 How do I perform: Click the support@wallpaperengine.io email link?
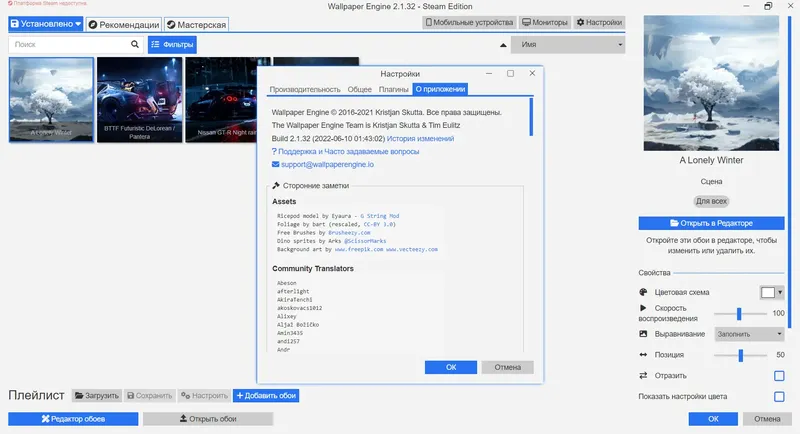point(327,164)
